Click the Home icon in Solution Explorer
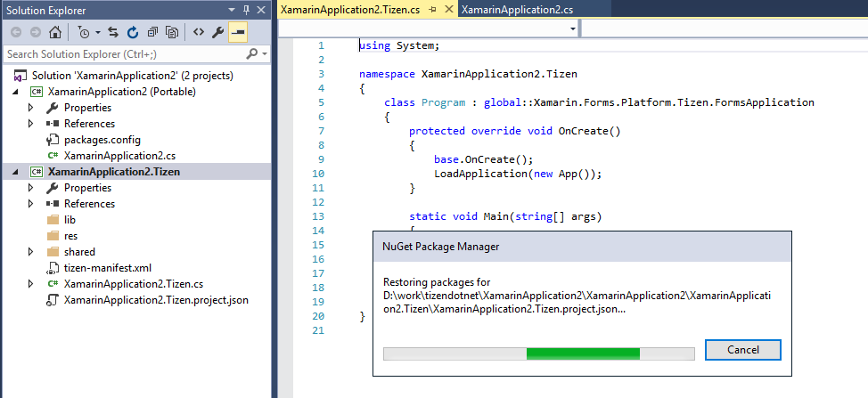Screen dimensions: 868x398 point(55,33)
